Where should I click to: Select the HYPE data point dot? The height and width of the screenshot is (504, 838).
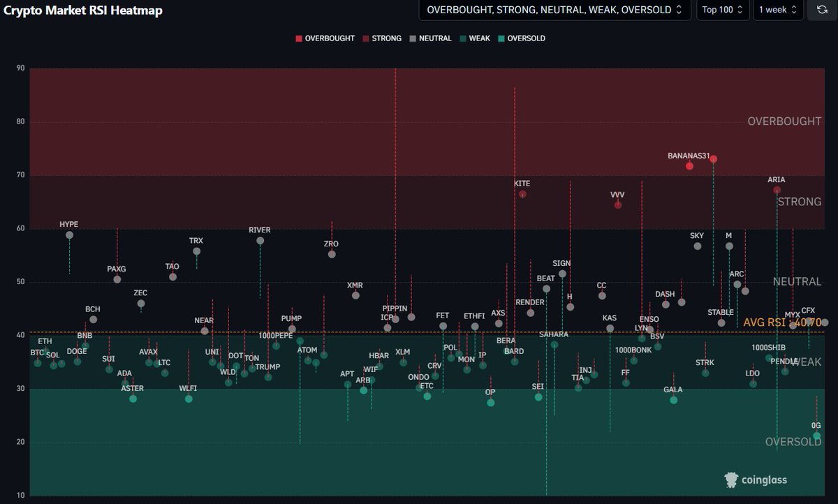69,235
